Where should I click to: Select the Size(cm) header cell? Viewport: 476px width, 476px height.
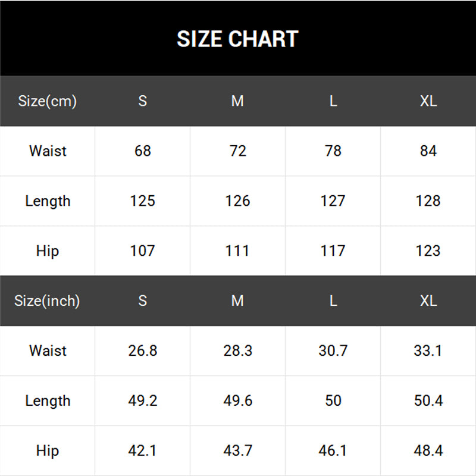[x=48, y=101]
